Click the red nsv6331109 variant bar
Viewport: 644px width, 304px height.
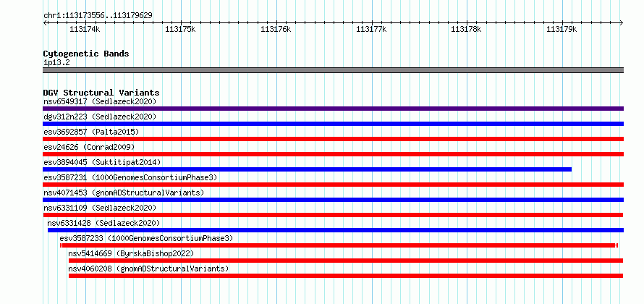(x=333, y=215)
